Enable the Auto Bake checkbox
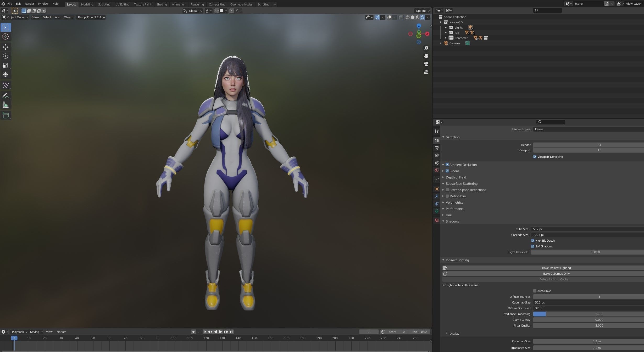Image resolution: width=644 pixels, height=352 pixels. click(535, 291)
